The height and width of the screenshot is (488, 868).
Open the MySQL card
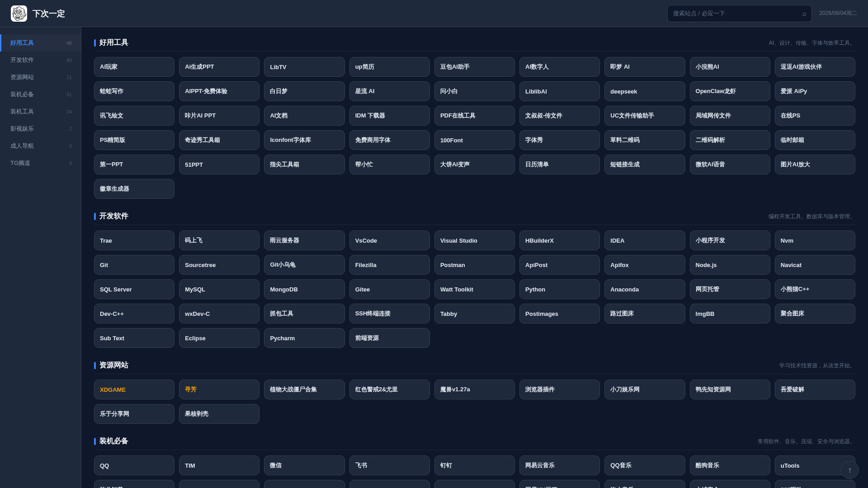tap(219, 289)
